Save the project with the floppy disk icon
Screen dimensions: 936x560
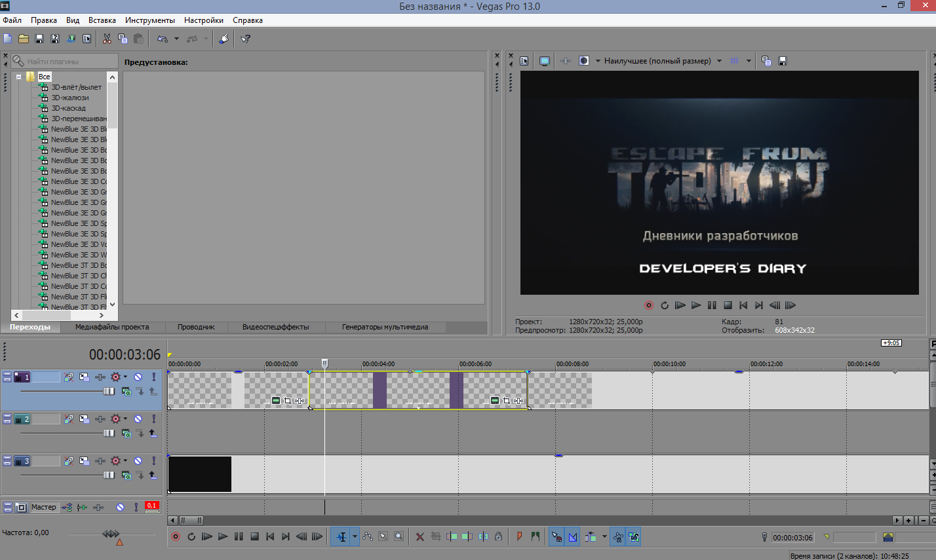click(39, 39)
